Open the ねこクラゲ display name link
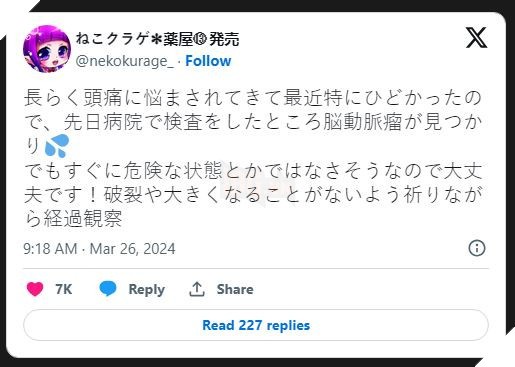 pyautogui.click(x=157, y=39)
